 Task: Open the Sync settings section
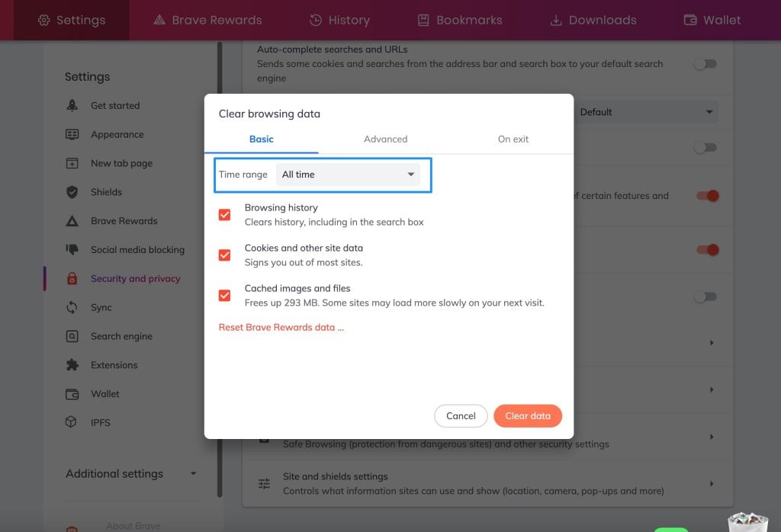101,308
